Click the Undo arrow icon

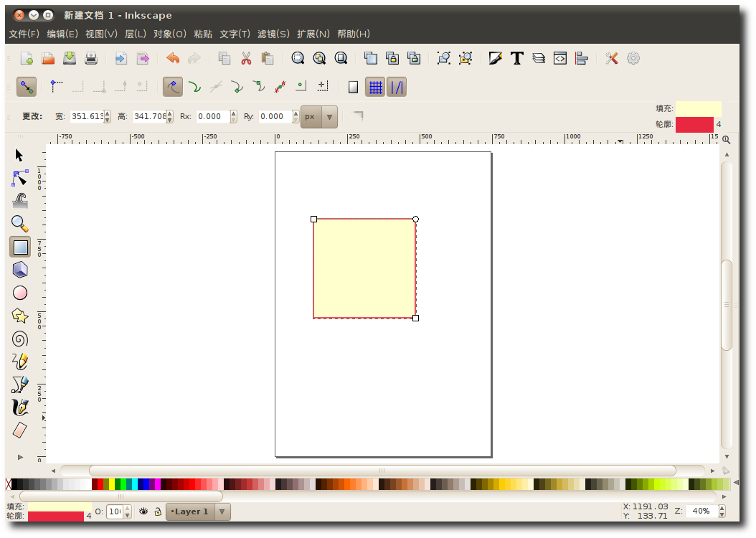(x=173, y=58)
